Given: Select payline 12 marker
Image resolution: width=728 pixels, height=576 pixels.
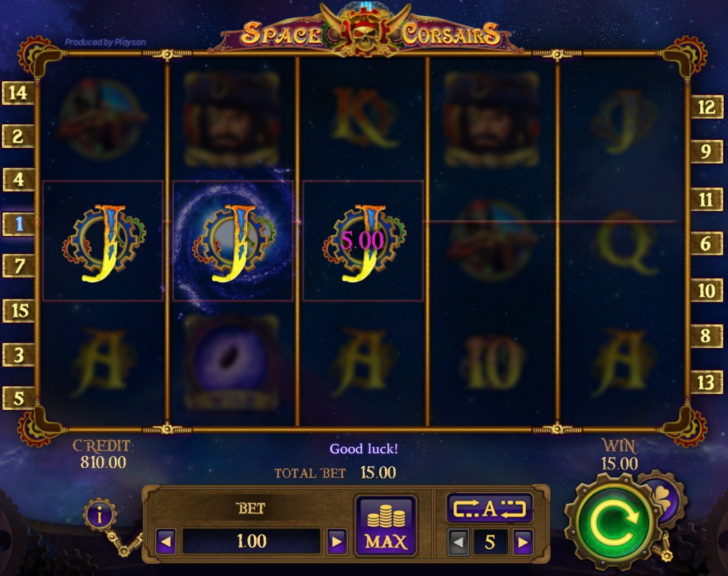Looking at the screenshot, I should click(x=707, y=108).
